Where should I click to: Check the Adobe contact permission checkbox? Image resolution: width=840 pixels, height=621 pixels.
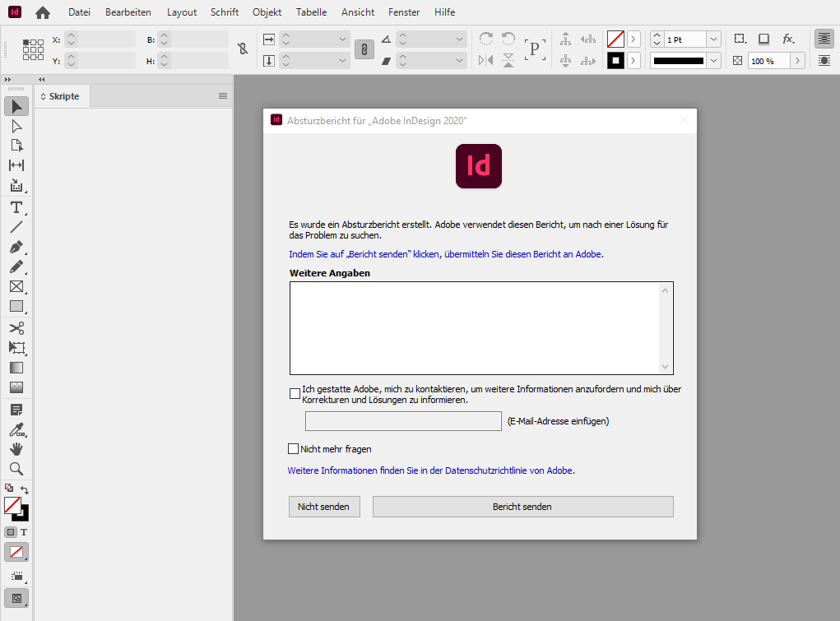(295, 393)
